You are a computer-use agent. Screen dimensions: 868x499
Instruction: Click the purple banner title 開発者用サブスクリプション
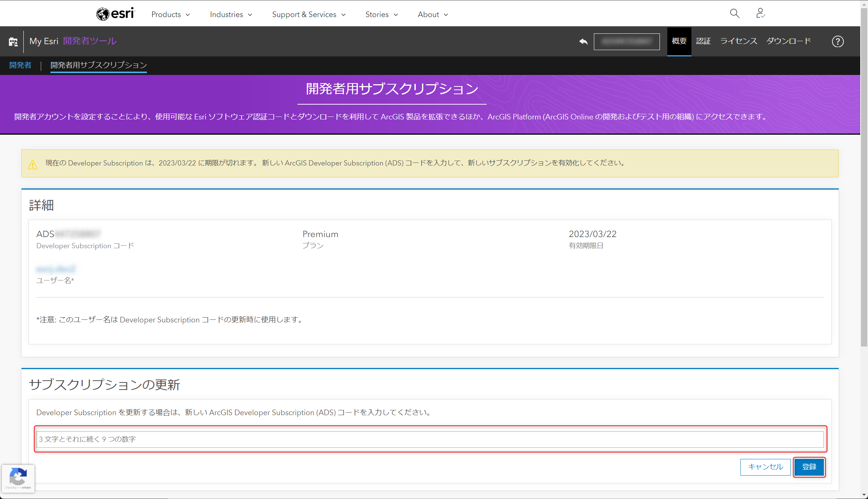click(x=392, y=89)
